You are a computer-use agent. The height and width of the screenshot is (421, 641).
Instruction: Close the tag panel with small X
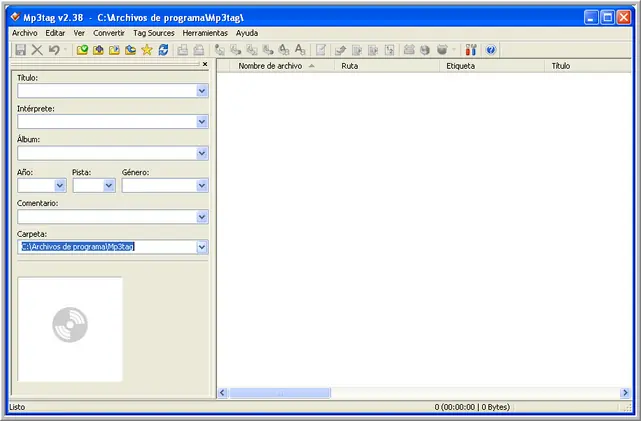[205, 64]
